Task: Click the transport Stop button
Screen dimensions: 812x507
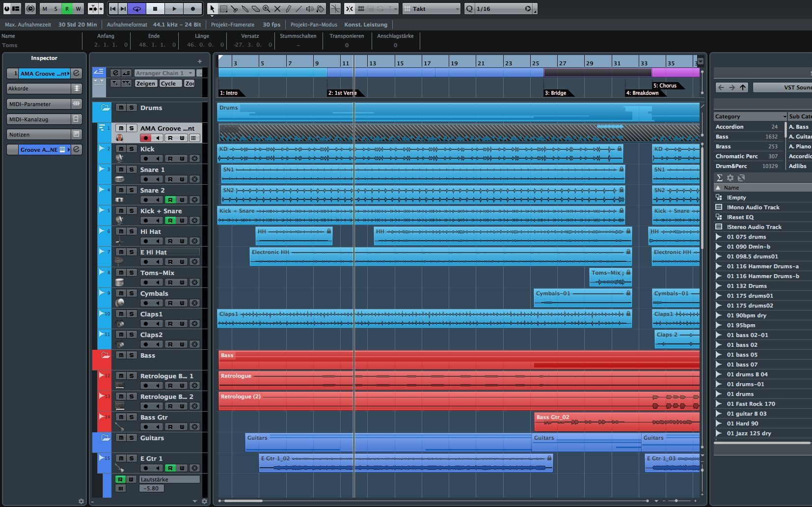Action: pos(155,9)
